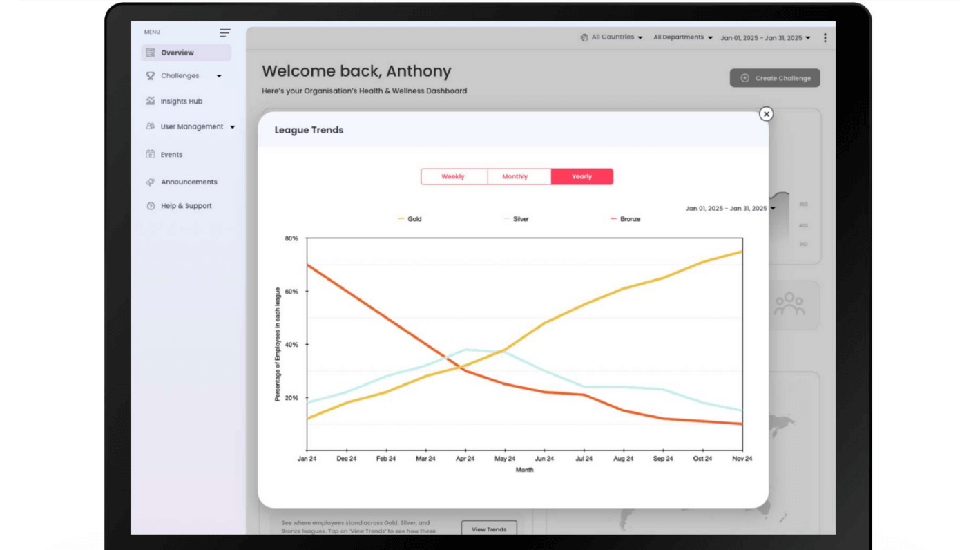Switch the chart to Weekly view

453,177
